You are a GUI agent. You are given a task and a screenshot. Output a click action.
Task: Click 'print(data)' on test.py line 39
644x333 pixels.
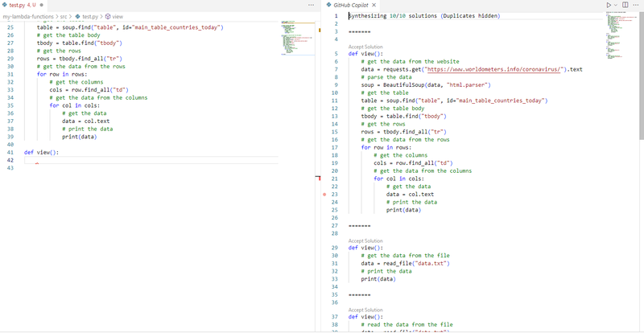tap(79, 138)
